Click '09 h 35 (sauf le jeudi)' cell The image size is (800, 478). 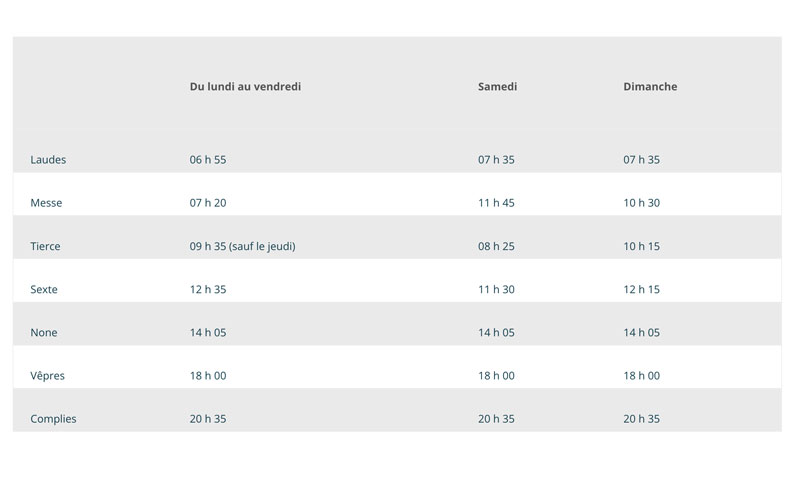pyautogui.click(x=242, y=246)
